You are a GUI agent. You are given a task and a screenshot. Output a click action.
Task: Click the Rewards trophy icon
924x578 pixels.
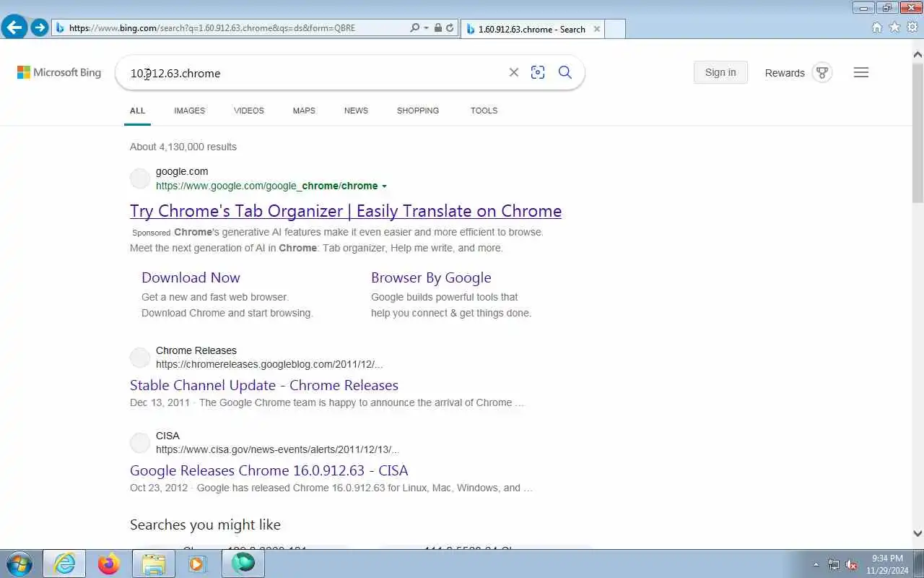click(x=822, y=73)
